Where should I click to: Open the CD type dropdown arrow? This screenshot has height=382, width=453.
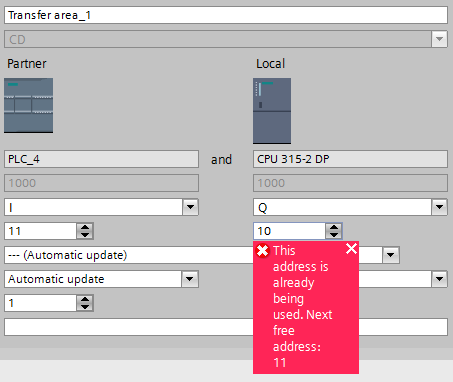(439, 39)
